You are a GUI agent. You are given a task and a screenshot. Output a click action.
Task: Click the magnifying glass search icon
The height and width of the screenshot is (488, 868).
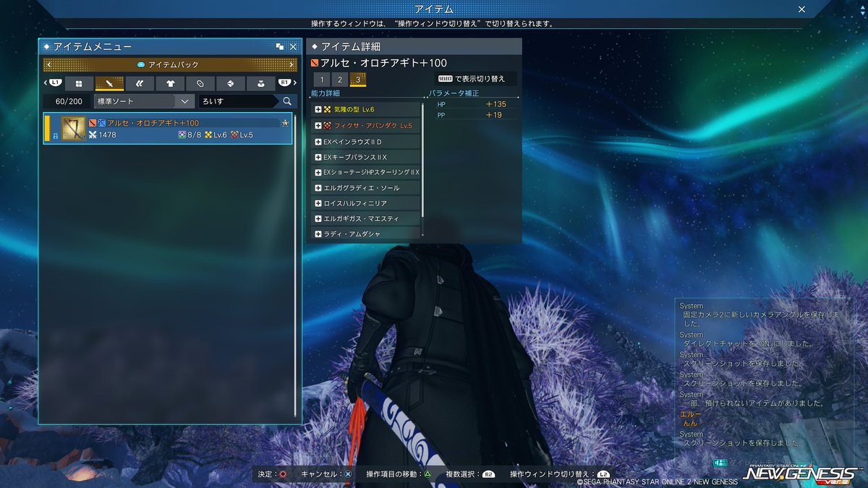click(287, 102)
